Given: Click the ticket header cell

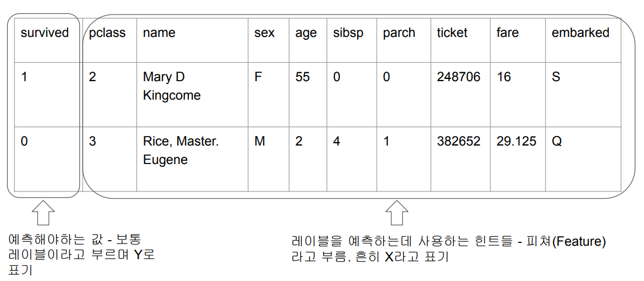Looking at the screenshot, I should pos(452,33).
